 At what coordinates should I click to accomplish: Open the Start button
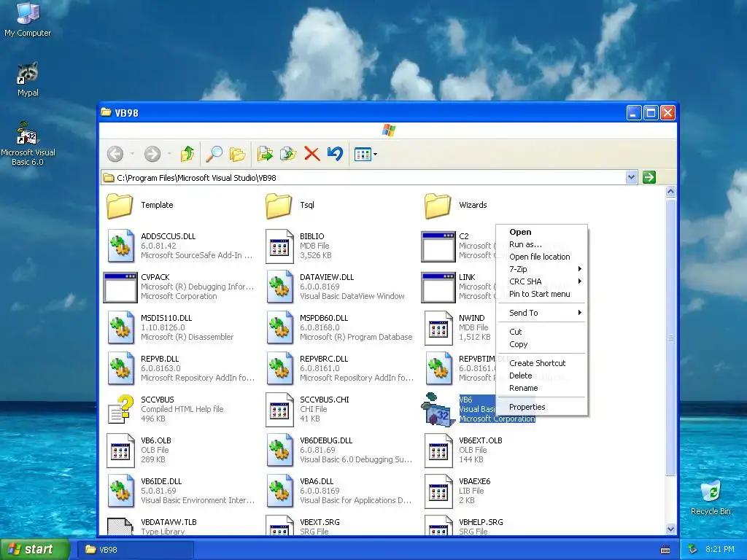34,549
